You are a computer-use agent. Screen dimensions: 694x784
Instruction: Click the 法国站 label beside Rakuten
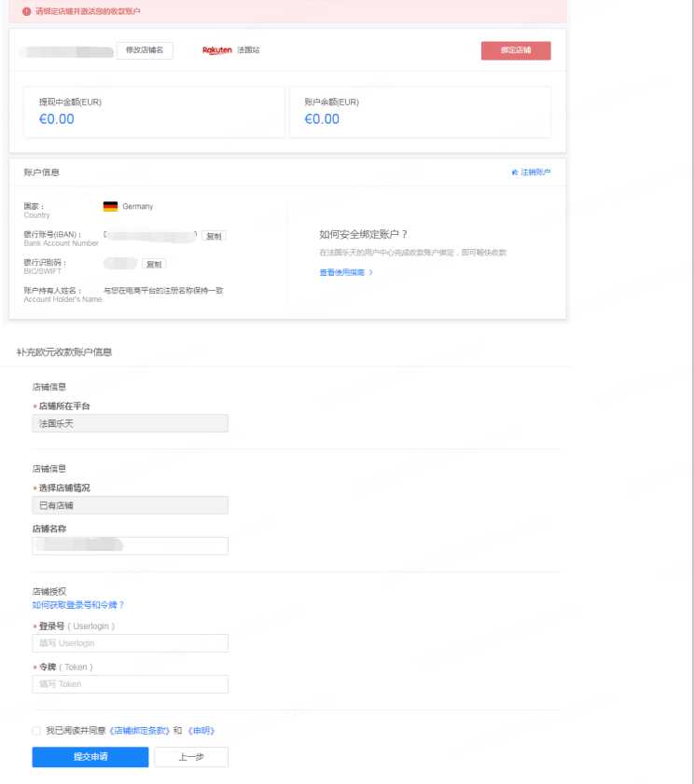coord(248,50)
